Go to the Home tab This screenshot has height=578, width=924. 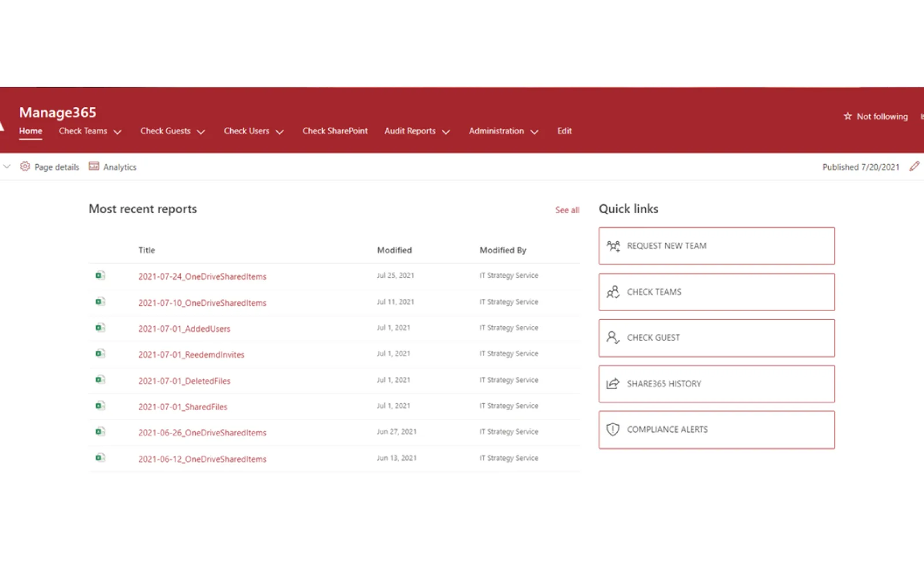(x=31, y=131)
